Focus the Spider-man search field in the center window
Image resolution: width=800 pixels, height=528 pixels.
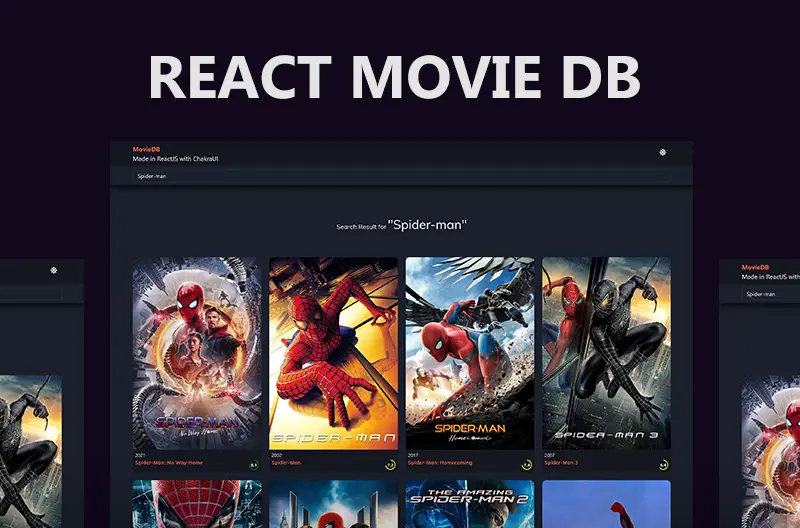401,176
